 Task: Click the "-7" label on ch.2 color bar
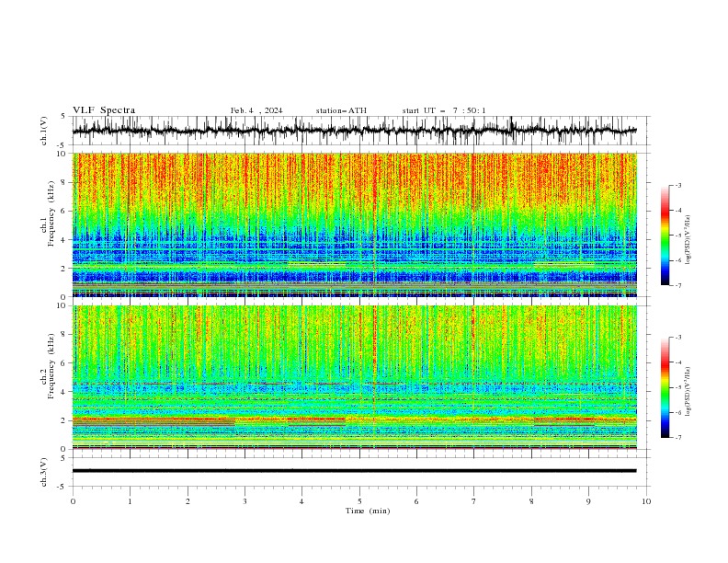point(677,438)
